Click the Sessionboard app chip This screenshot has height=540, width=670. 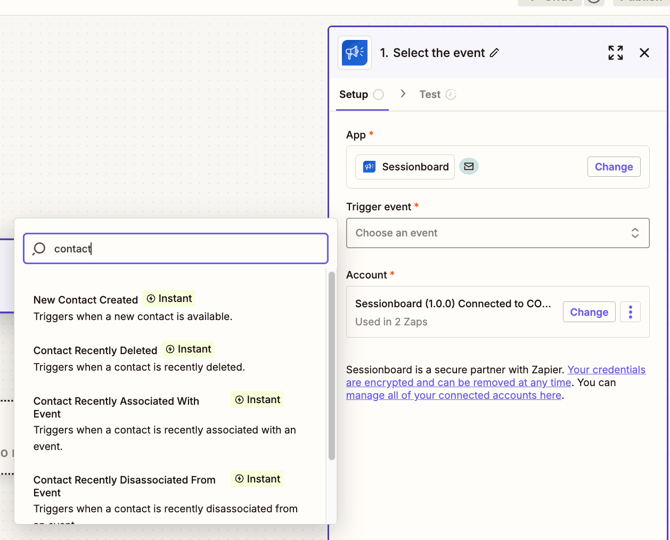(x=405, y=167)
